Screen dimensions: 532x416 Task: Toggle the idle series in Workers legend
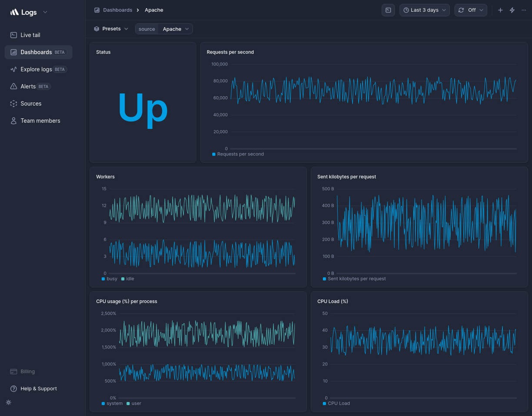click(x=128, y=278)
